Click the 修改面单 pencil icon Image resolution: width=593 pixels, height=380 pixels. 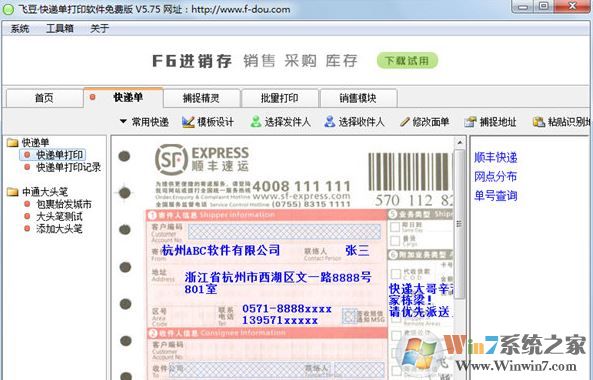[x=405, y=122]
